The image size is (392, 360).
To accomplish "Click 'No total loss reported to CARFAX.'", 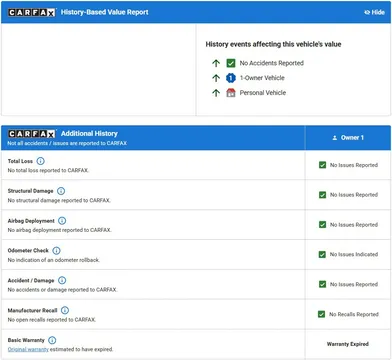I will [x=48, y=170].
